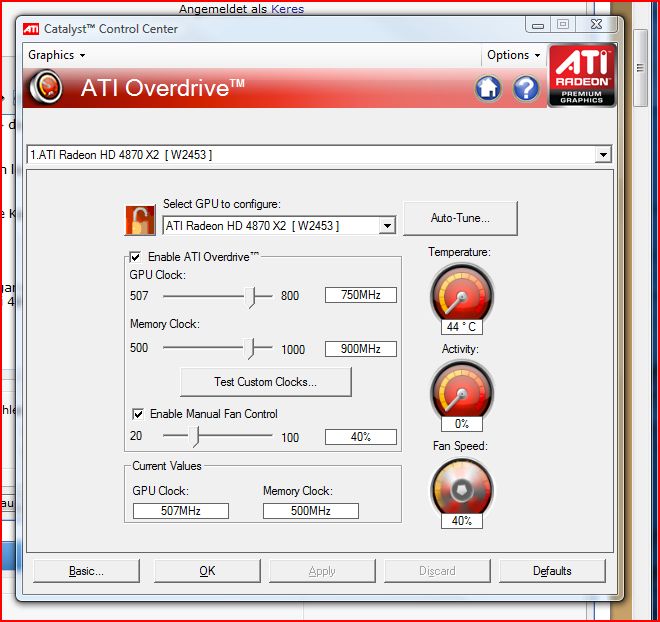Viewport: 660px width, 622px height.
Task: Uncheck Enable Manual Fan Control
Action: pos(138,414)
